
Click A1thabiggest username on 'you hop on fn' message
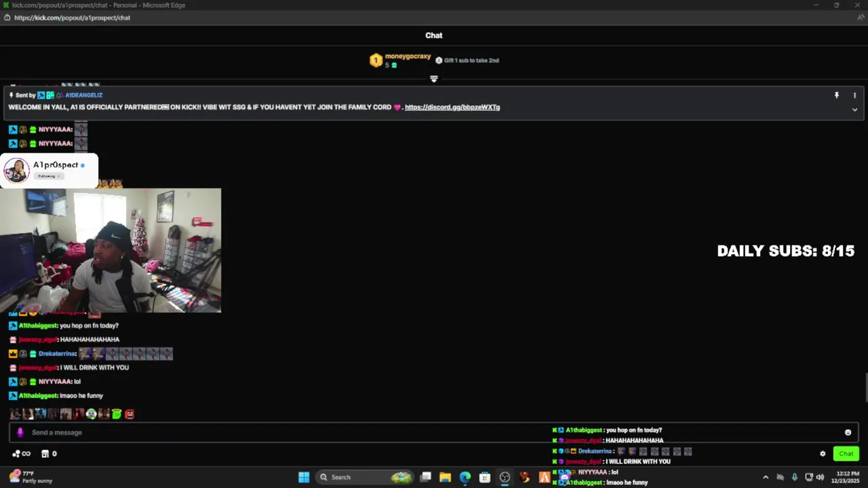38,325
